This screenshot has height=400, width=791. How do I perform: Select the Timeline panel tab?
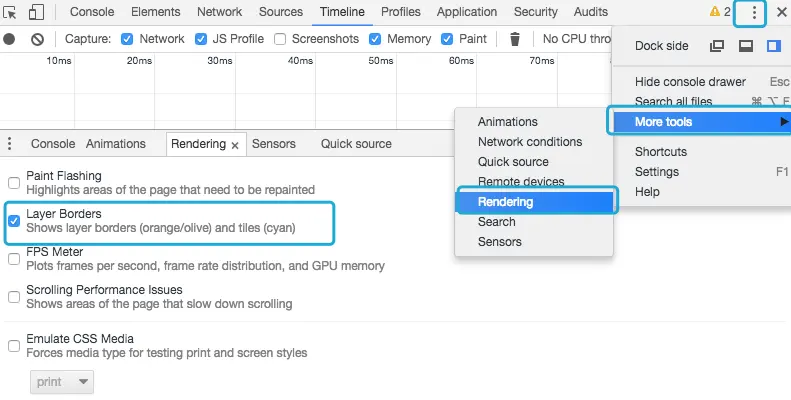tap(342, 12)
